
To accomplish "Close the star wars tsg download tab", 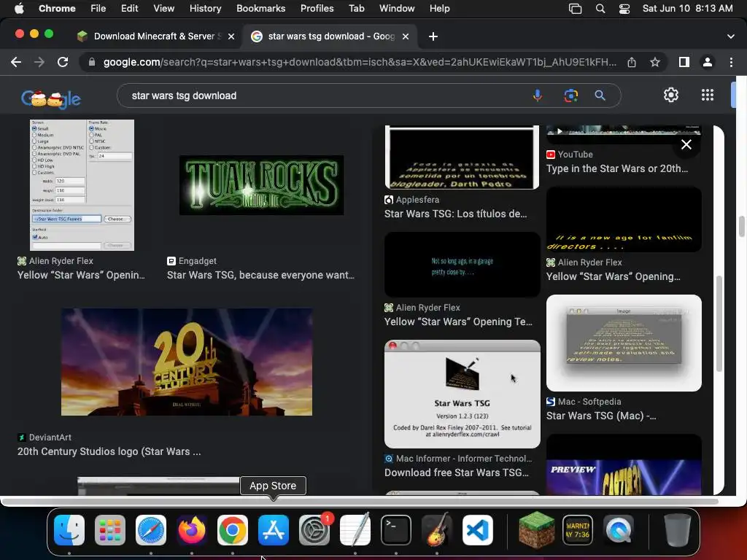I will tap(406, 36).
